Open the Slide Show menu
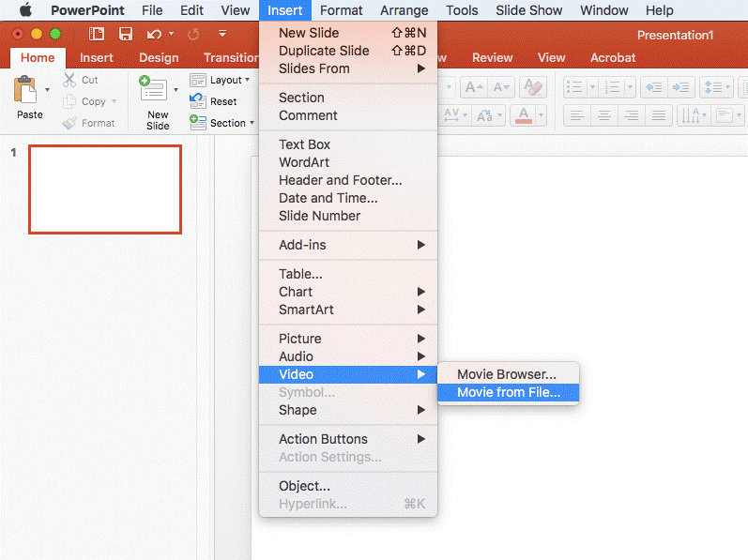This screenshot has width=748, height=560. point(528,10)
